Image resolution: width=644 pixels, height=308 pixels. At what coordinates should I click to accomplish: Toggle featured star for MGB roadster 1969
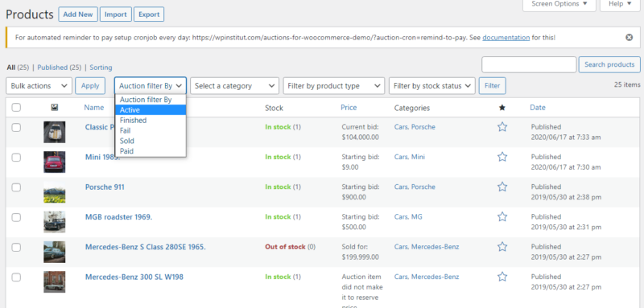pyautogui.click(x=502, y=217)
